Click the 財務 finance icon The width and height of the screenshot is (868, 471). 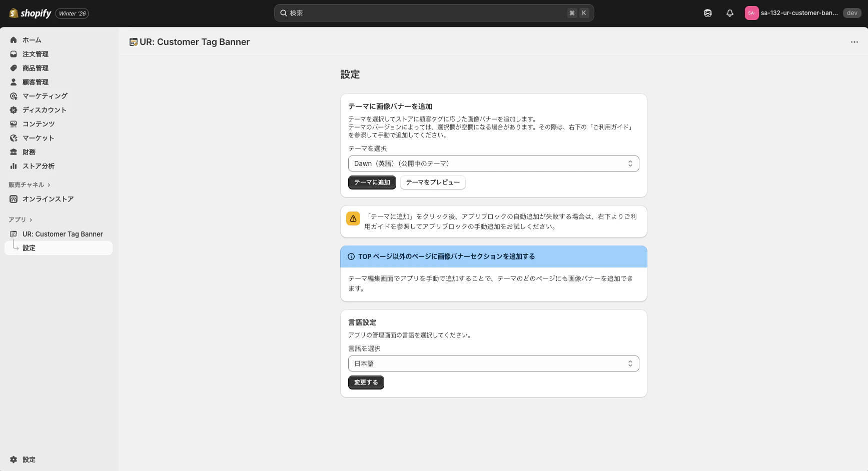[x=14, y=152]
